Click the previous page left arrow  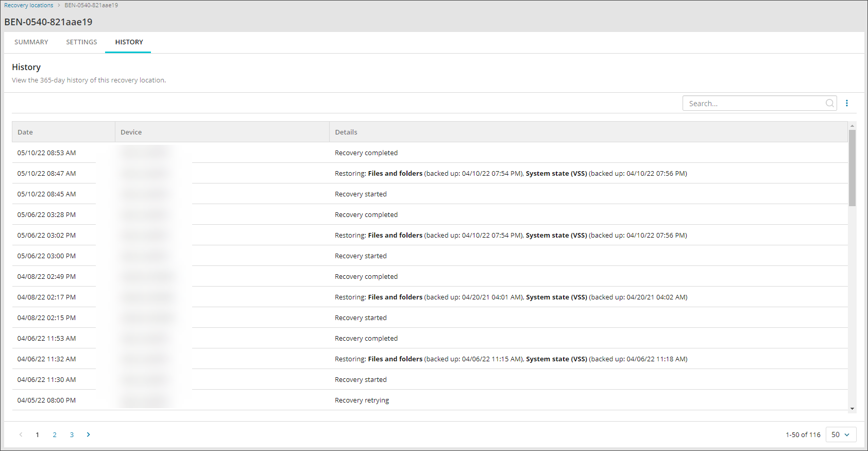pos(21,435)
